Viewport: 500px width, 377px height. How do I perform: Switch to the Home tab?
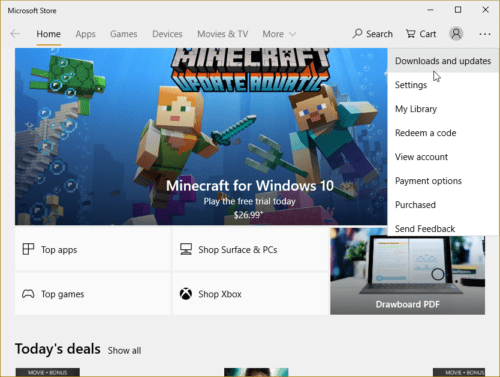click(x=48, y=34)
